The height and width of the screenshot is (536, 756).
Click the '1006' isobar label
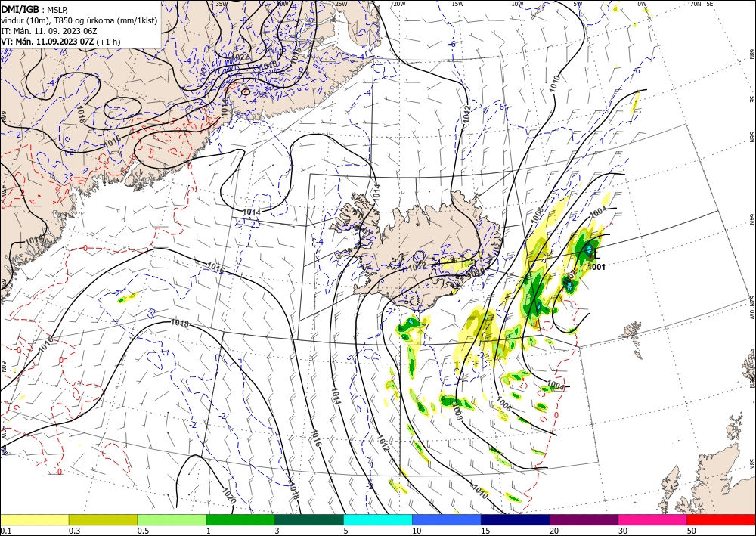pos(504,404)
